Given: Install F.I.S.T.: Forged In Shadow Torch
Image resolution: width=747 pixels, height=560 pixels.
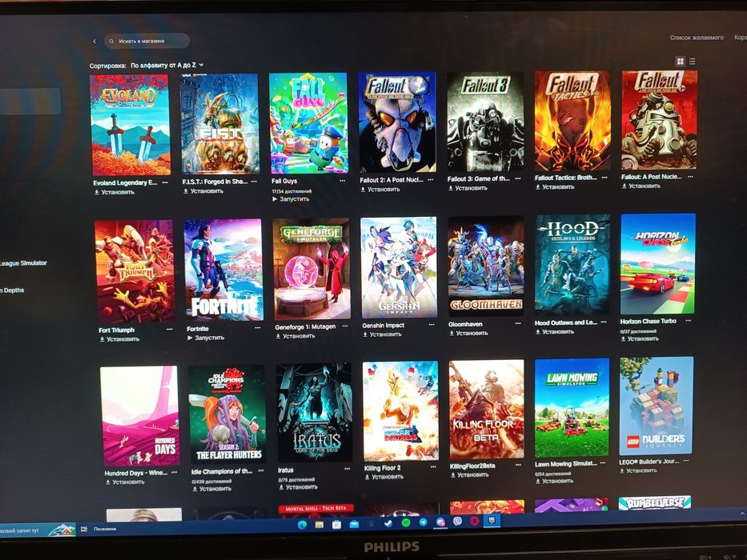Looking at the screenshot, I should click(x=203, y=191).
